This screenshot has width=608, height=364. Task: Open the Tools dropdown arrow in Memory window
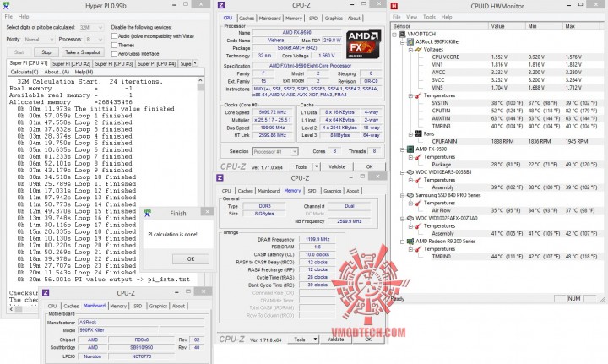click(315, 340)
